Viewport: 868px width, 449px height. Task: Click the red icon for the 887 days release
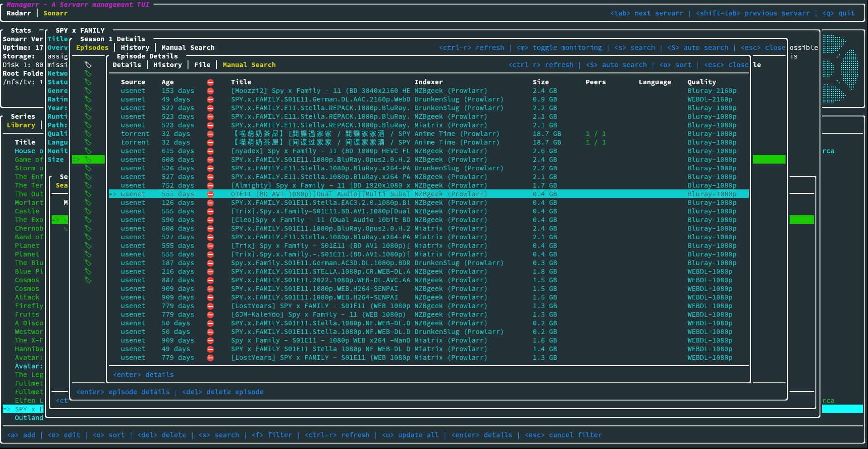pos(210,280)
